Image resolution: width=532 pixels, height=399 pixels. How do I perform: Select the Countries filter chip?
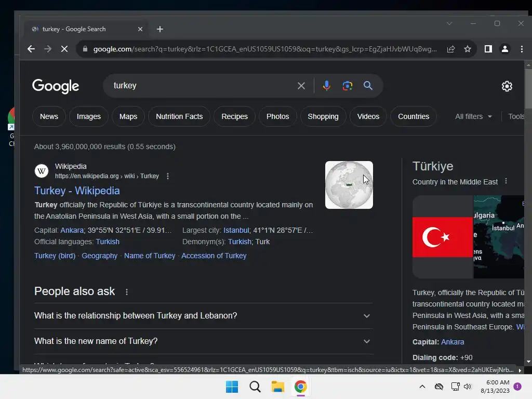[413, 116]
